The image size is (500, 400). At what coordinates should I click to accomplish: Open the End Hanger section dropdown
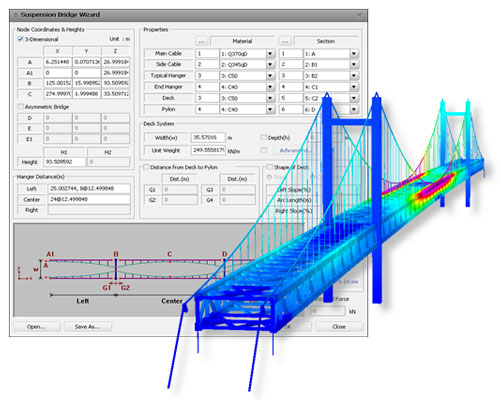(x=354, y=87)
